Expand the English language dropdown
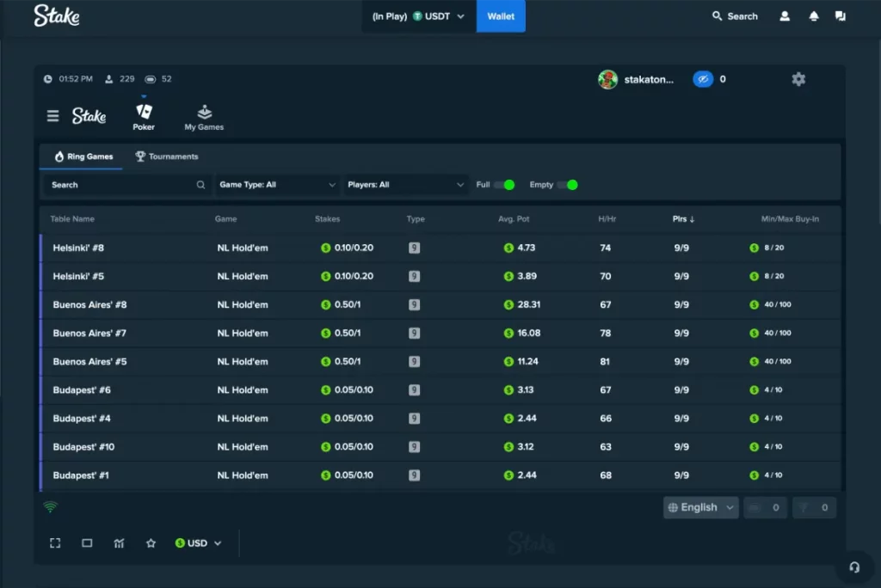881x588 pixels. point(700,508)
